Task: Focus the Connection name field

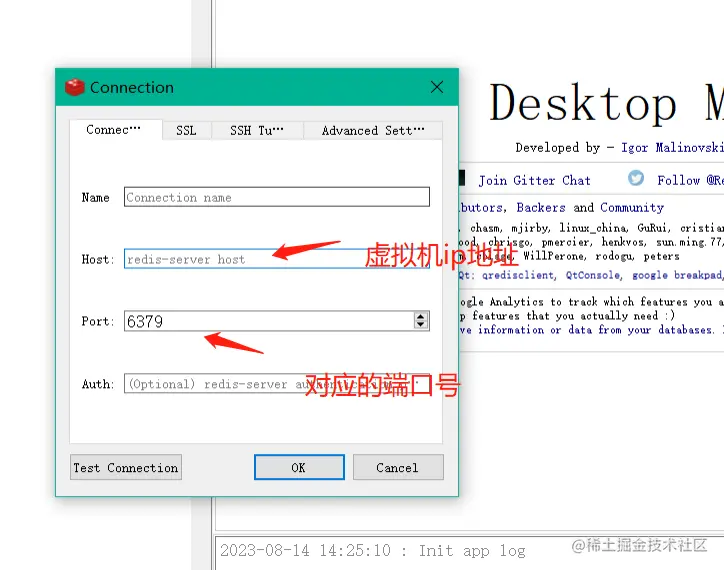Action: click(x=277, y=197)
